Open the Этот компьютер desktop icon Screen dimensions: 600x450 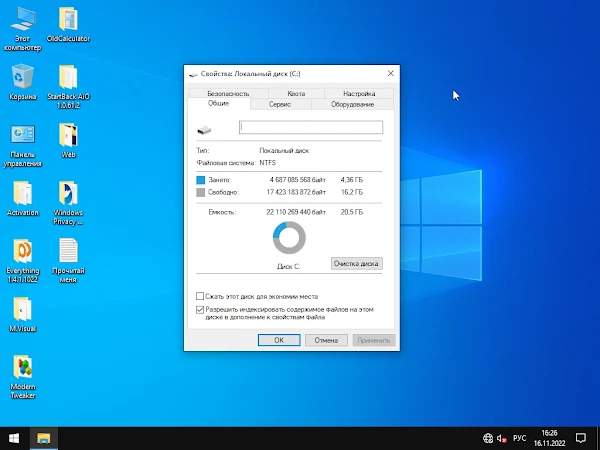(23, 30)
